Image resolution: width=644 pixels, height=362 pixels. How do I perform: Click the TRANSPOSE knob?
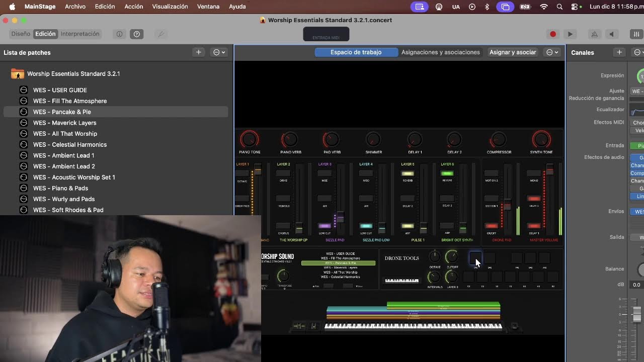point(283,276)
